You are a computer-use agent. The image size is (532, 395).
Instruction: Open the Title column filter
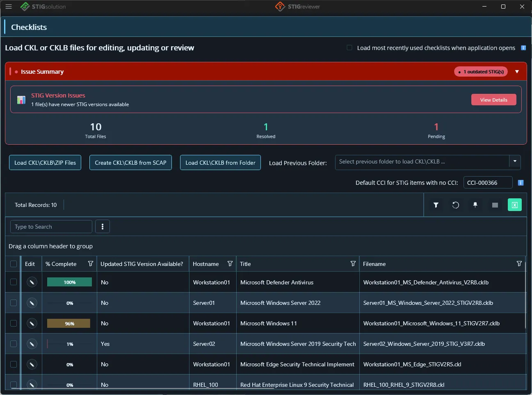(x=353, y=263)
